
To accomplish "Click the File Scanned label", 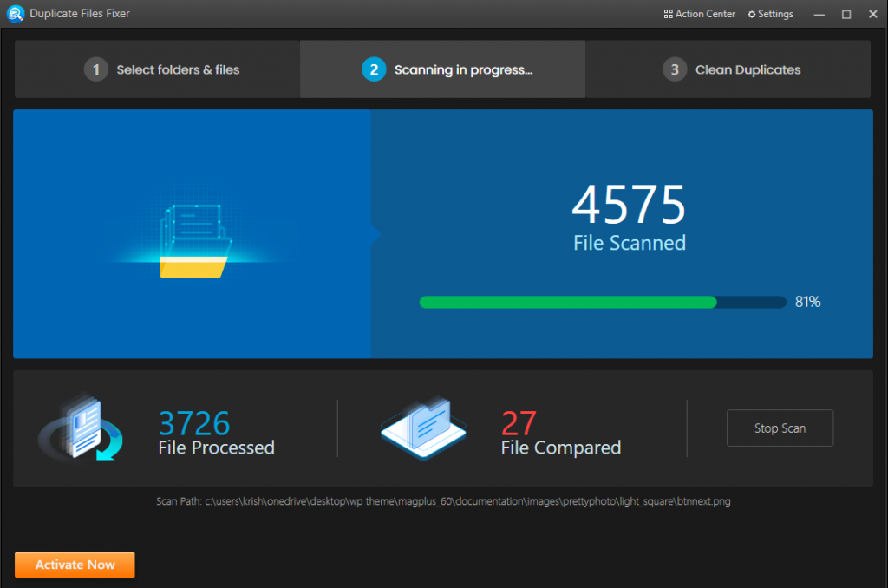I will tap(630, 243).
